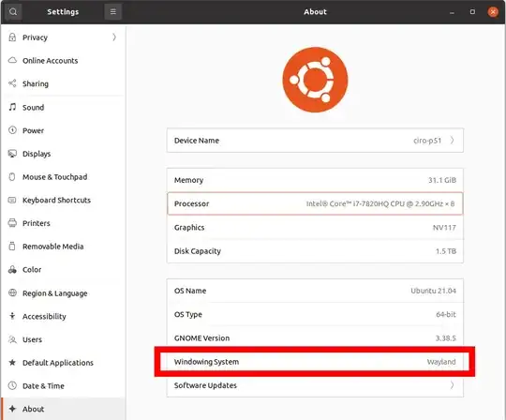Click the Privacy lock icon
The width and height of the screenshot is (506, 420).
point(12,37)
